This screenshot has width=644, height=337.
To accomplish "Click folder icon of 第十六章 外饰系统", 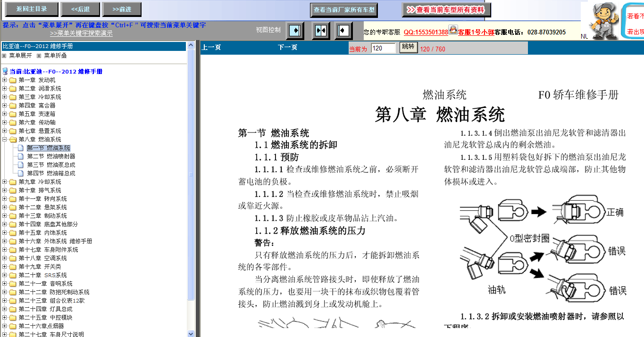I will pyautogui.click(x=13, y=241).
